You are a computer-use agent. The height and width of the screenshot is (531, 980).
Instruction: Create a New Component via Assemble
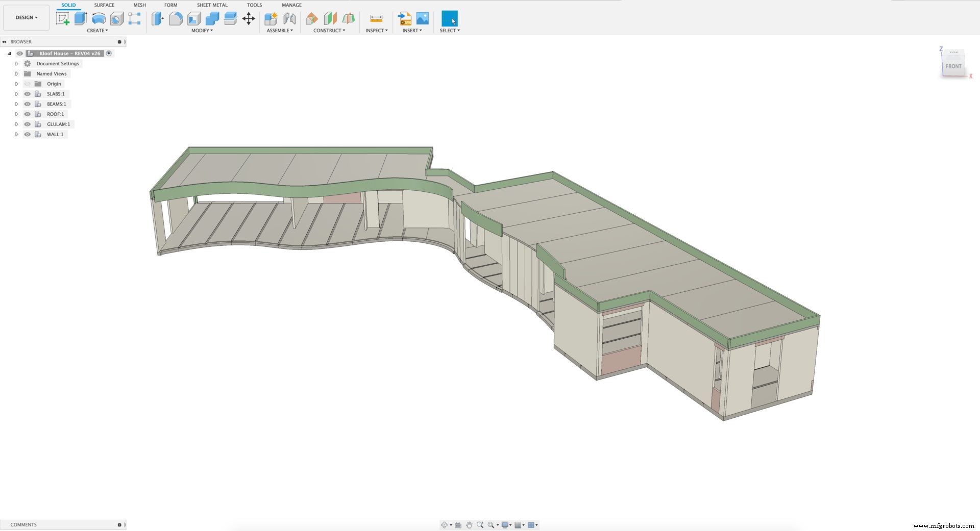click(x=271, y=18)
